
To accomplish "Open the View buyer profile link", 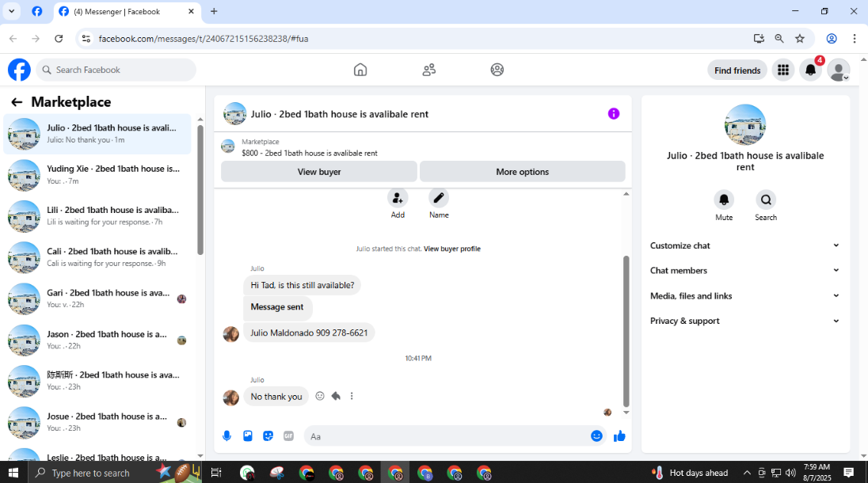I will 451,249.
